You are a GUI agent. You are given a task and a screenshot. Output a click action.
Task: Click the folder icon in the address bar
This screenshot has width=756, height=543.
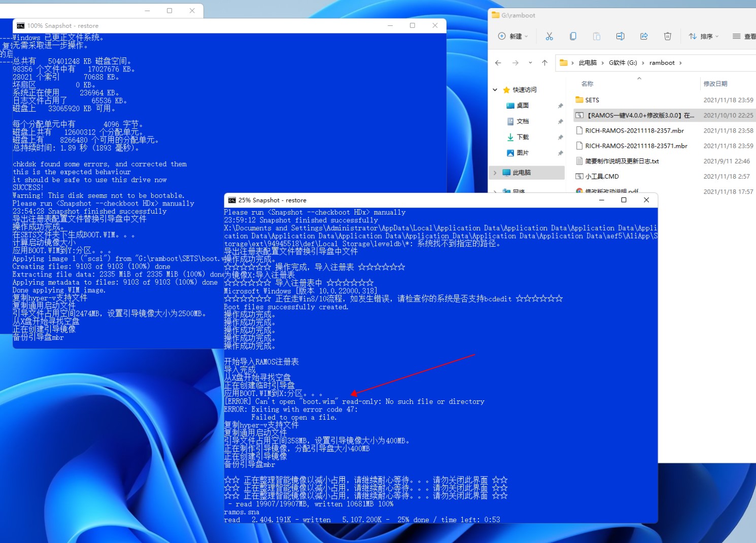tap(563, 63)
